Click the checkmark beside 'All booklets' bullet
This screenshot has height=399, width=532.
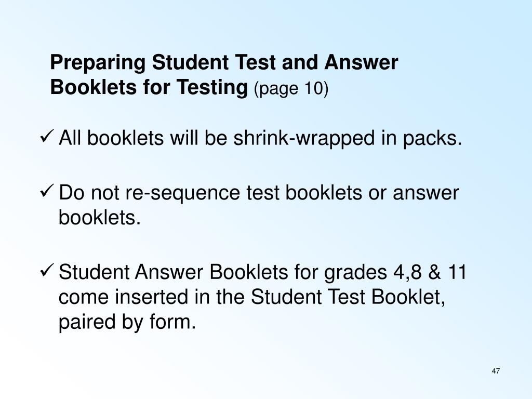click(46, 137)
